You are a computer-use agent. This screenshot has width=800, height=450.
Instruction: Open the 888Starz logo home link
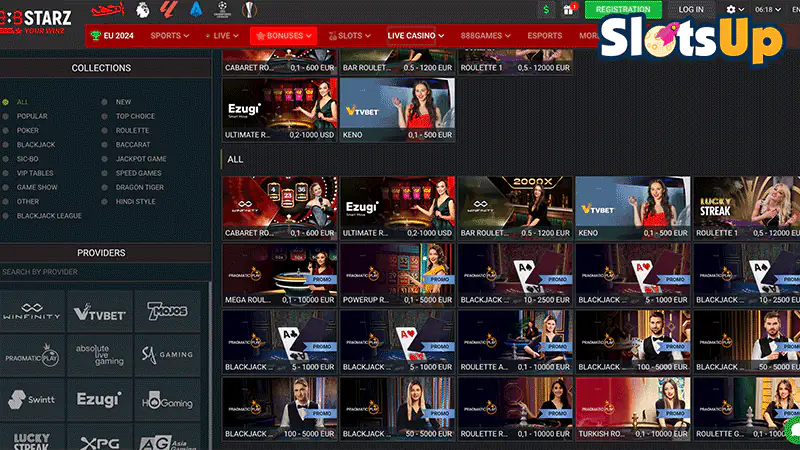tap(35, 22)
